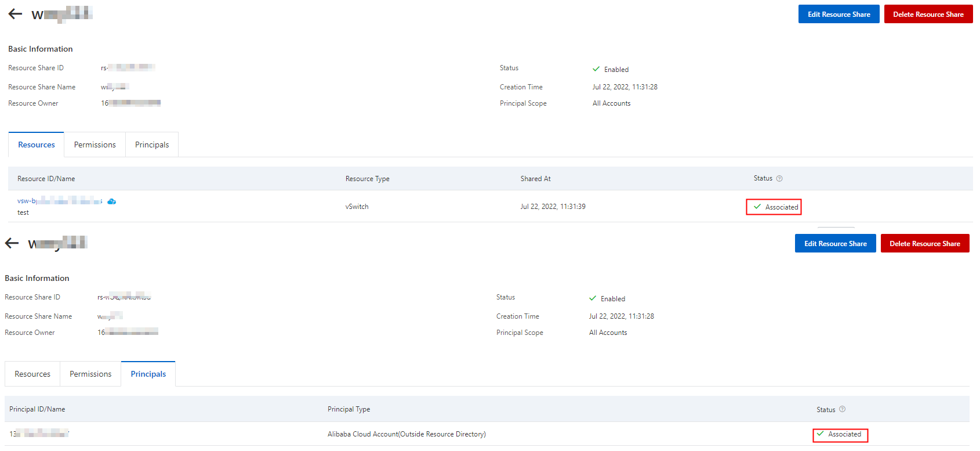Click Delete Resource Share in upper panel
Image resolution: width=980 pixels, height=451 pixels.
click(928, 14)
